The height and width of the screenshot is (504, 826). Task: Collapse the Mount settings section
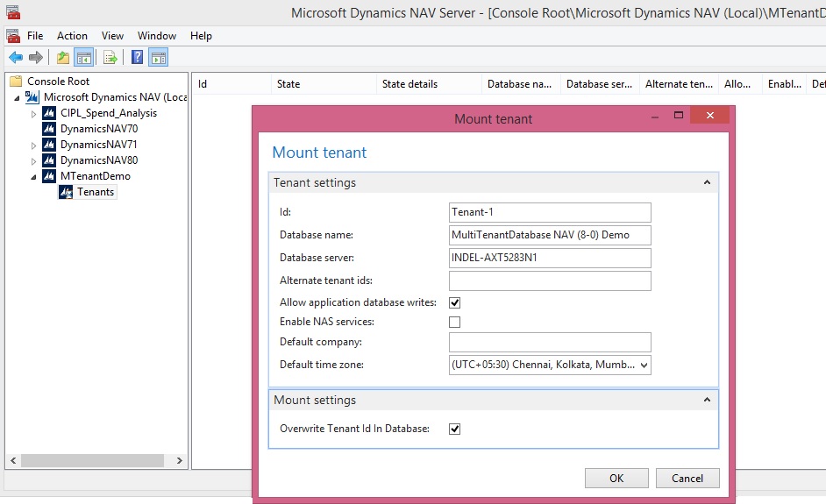707,401
